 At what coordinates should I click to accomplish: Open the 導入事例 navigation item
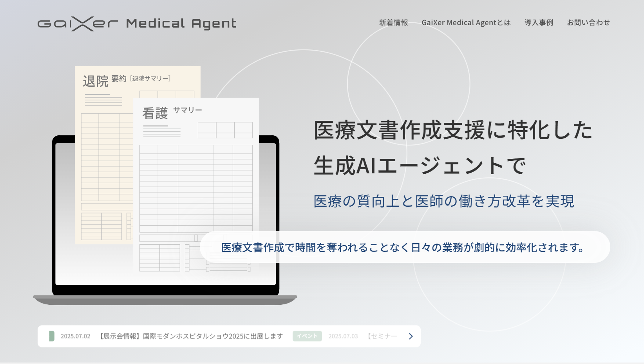coord(539,23)
